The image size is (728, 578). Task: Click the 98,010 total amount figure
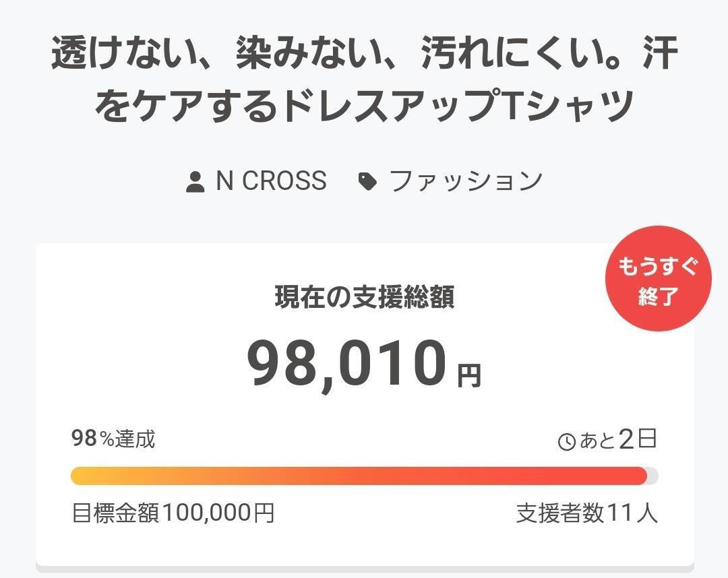[346, 364]
